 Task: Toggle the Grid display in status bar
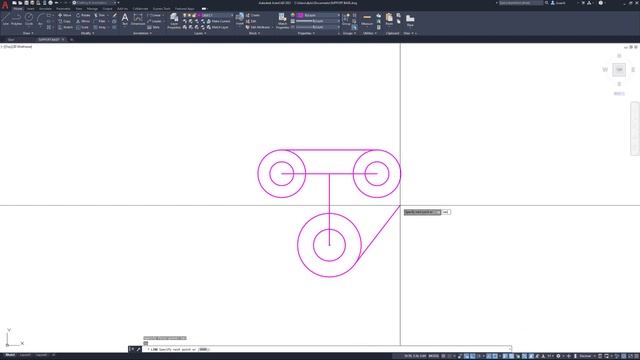click(443, 356)
